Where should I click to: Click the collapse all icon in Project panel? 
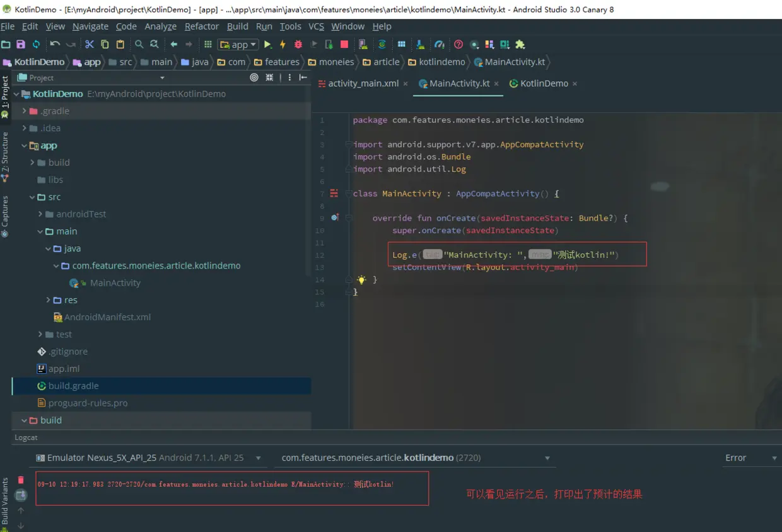[269, 78]
